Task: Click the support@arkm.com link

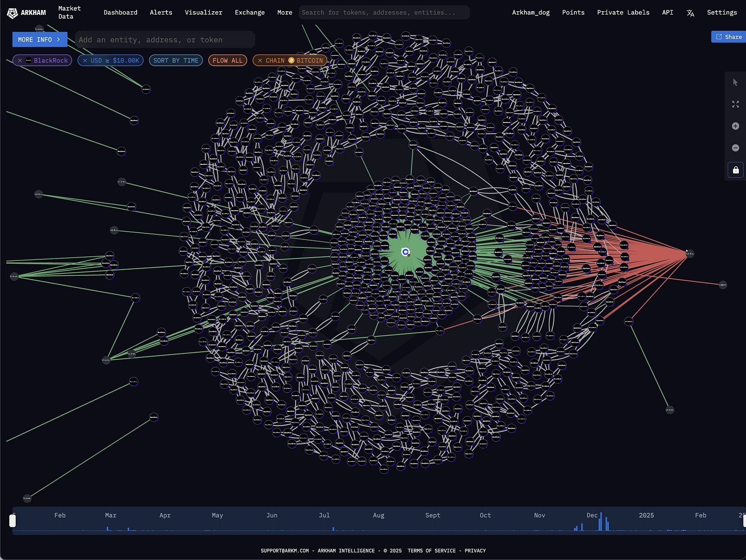Action: (284, 551)
